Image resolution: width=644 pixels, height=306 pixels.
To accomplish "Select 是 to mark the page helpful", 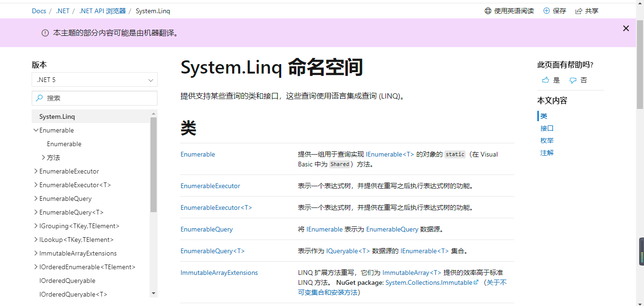I will [557, 80].
